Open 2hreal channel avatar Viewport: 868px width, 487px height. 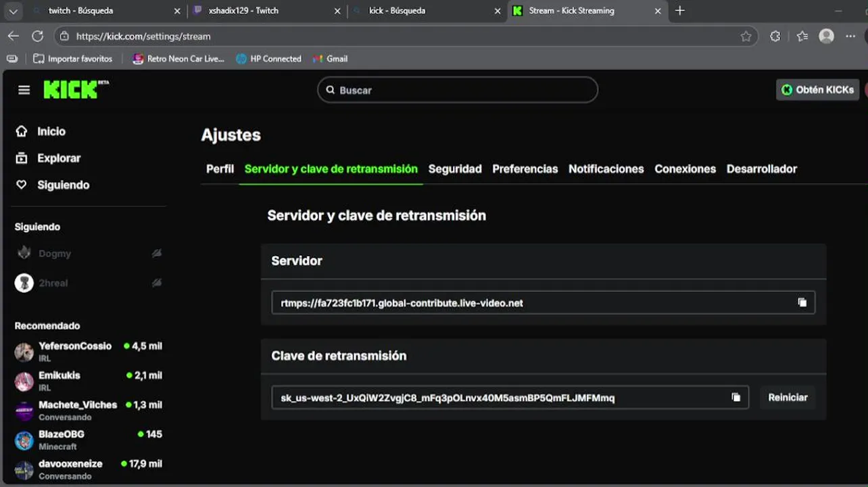(24, 283)
